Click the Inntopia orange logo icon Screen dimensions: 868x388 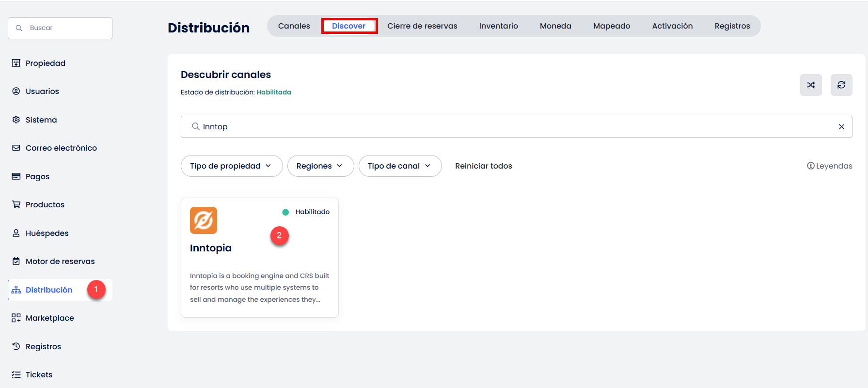click(204, 220)
